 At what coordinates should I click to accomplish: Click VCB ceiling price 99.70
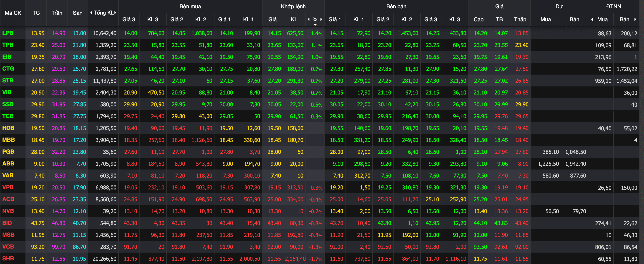click(59, 247)
